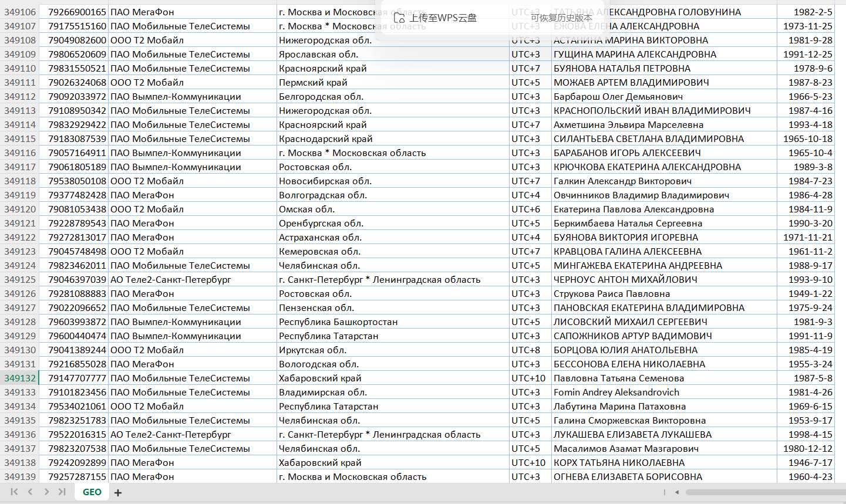Click the horizontal scrollbar thumb
The height and width of the screenshot is (504, 846).
765,492
